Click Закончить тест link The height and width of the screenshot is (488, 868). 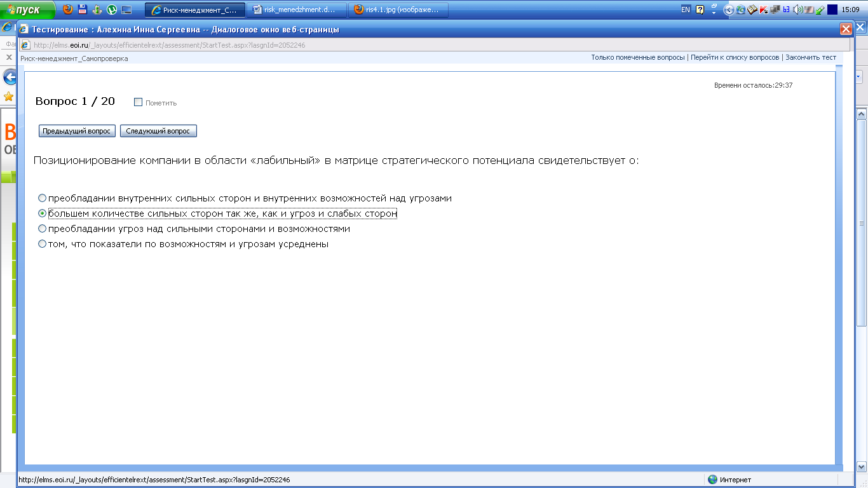pos(811,57)
